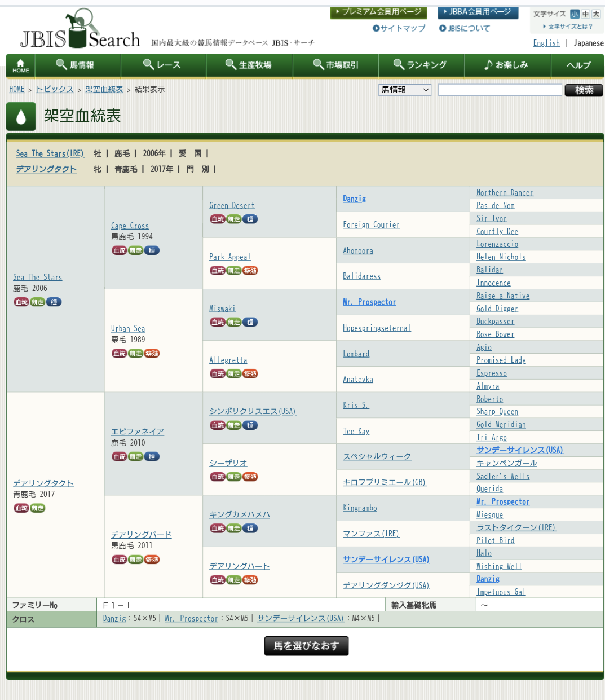
Task: Open 繁殖 badge under Park Appeal
Action: (250, 270)
